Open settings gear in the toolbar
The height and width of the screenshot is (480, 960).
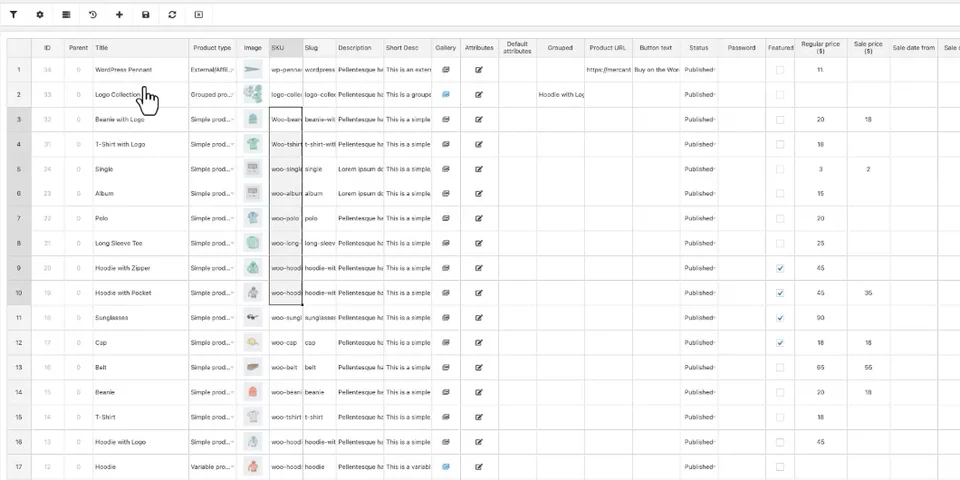40,15
